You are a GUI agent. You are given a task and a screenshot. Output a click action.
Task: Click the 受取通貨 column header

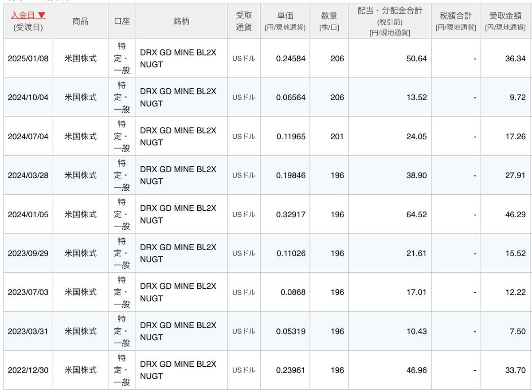pos(244,21)
